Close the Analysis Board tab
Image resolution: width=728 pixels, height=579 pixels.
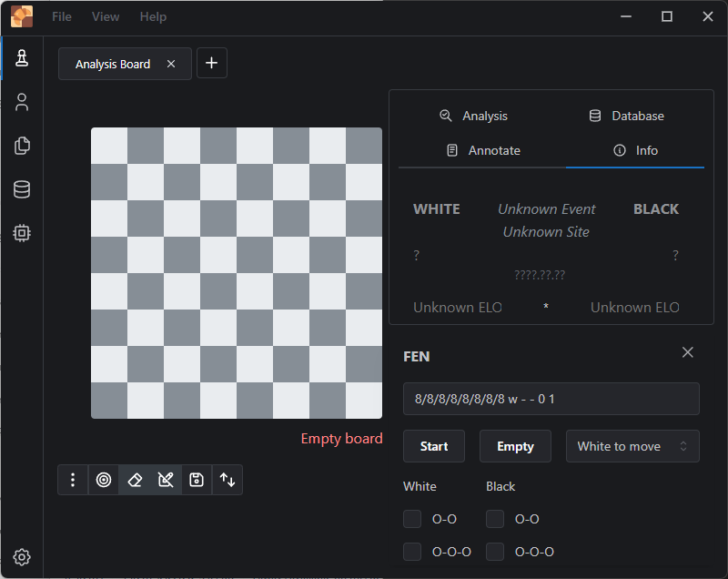tap(171, 64)
